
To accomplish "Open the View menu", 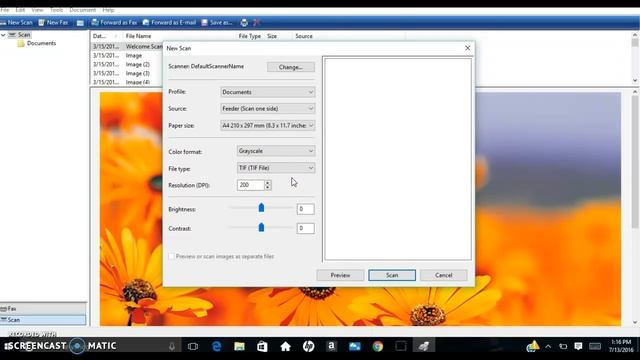I will tap(37, 10).
